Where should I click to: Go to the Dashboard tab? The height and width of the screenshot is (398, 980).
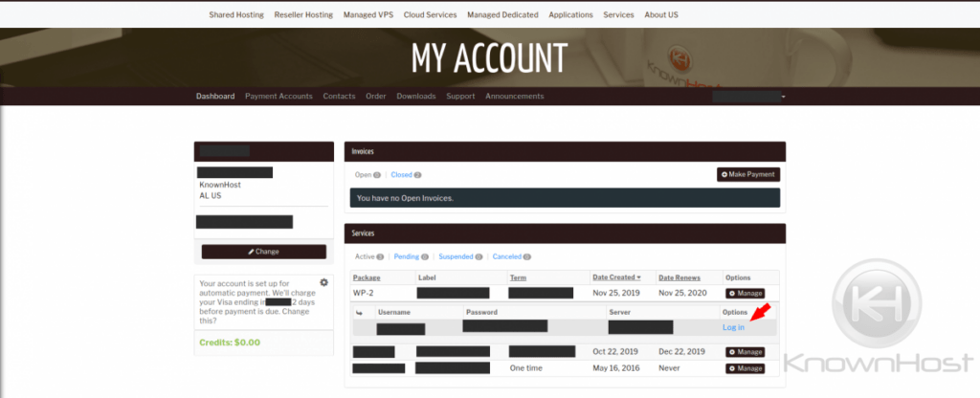[215, 97]
